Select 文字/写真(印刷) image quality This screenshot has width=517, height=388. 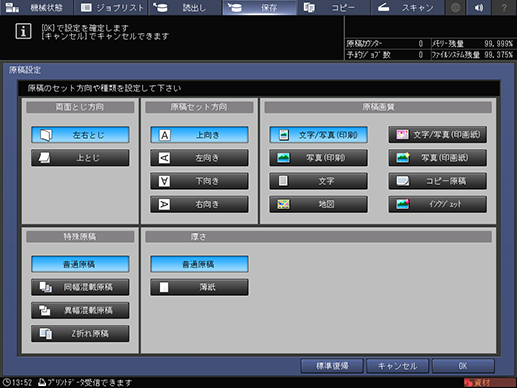(x=319, y=135)
